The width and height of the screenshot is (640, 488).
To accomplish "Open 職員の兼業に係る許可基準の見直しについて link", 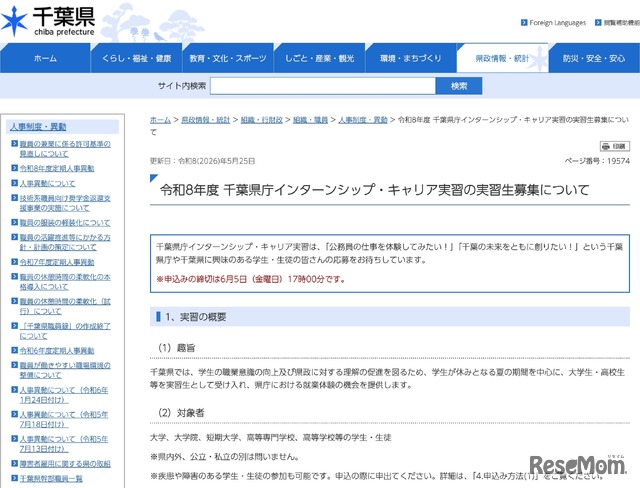I will [x=65, y=149].
